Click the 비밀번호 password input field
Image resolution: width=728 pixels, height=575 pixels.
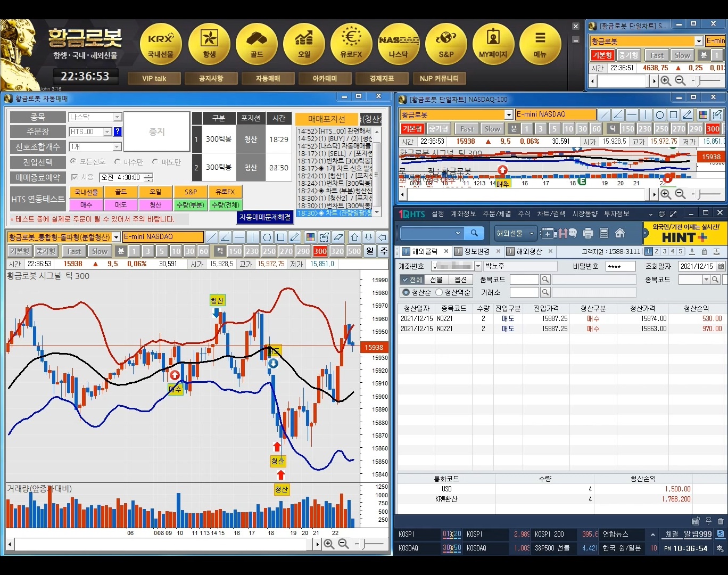click(x=621, y=266)
